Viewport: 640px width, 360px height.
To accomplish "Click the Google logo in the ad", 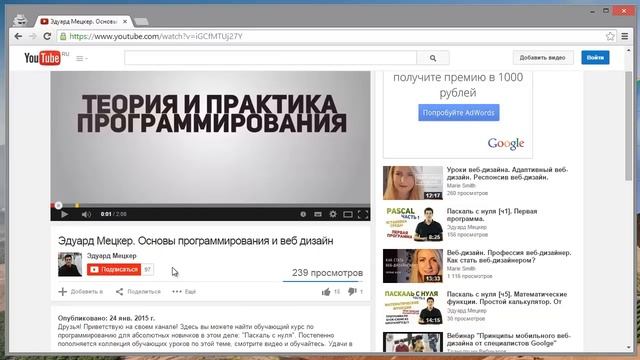I will tap(506, 144).
